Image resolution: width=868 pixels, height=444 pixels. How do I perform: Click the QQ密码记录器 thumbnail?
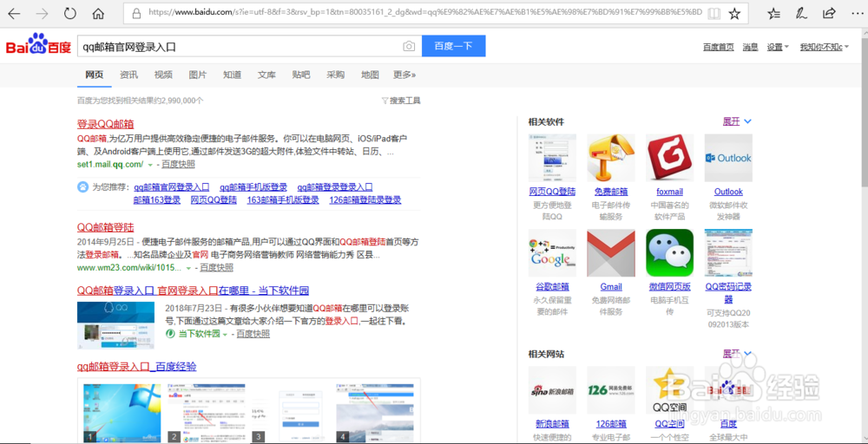(728, 252)
